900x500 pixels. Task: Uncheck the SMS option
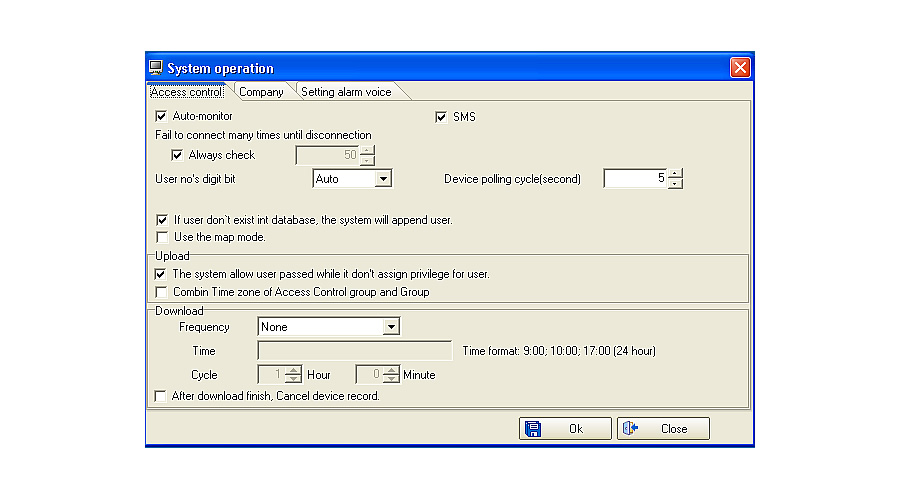tap(441, 117)
